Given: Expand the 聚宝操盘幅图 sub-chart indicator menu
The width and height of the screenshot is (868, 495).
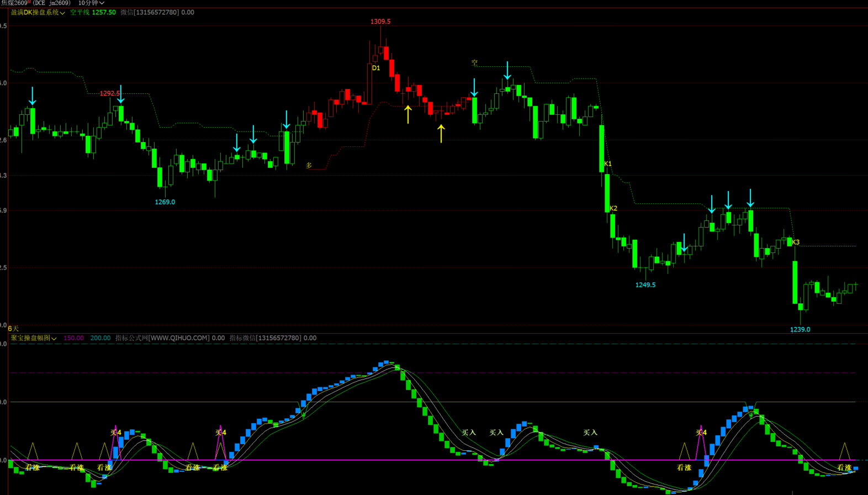Looking at the screenshot, I should coord(34,338).
